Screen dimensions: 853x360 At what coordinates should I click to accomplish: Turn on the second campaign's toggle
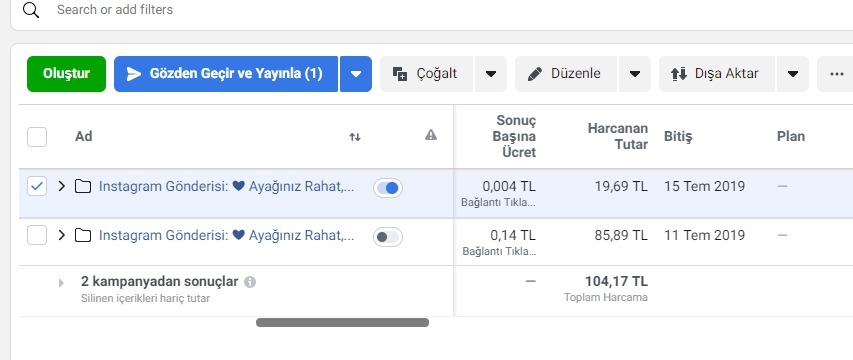point(388,237)
